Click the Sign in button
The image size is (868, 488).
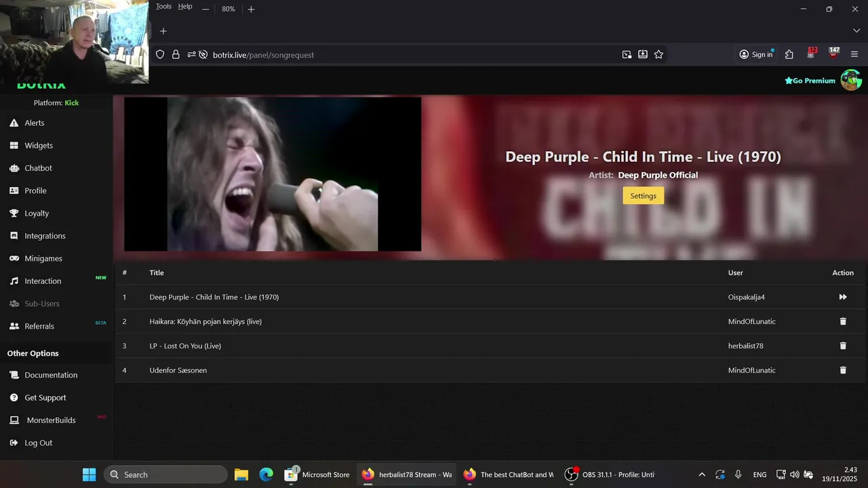[756, 54]
